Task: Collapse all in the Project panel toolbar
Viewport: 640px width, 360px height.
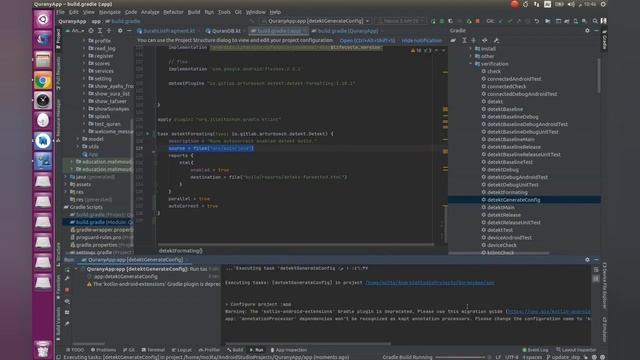Action: [x=109, y=31]
